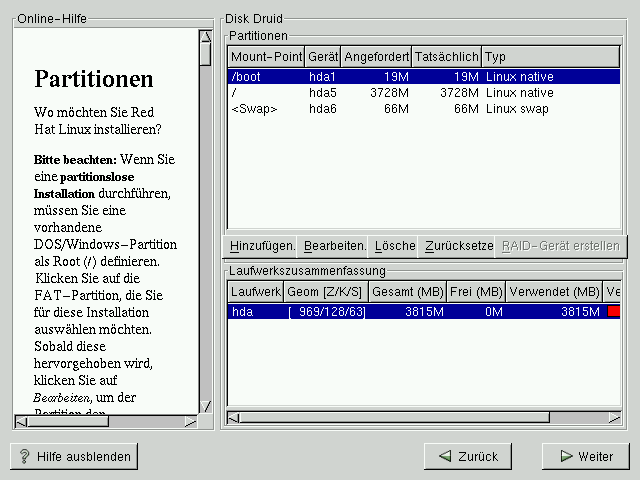Screen dimensions: 640x480
Task: Click the Löschen button
Action: (x=394, y=245)
